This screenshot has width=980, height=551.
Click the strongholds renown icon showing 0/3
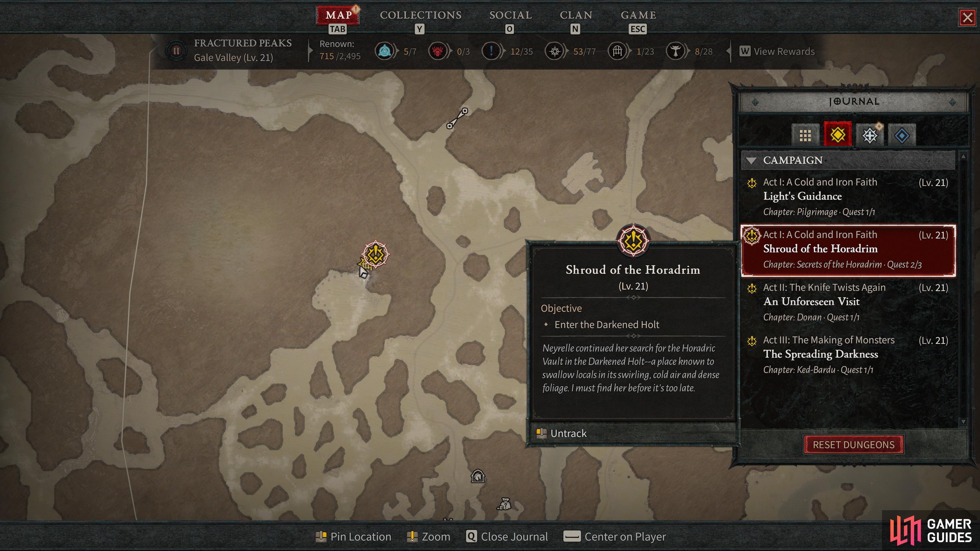coord(438,51)
